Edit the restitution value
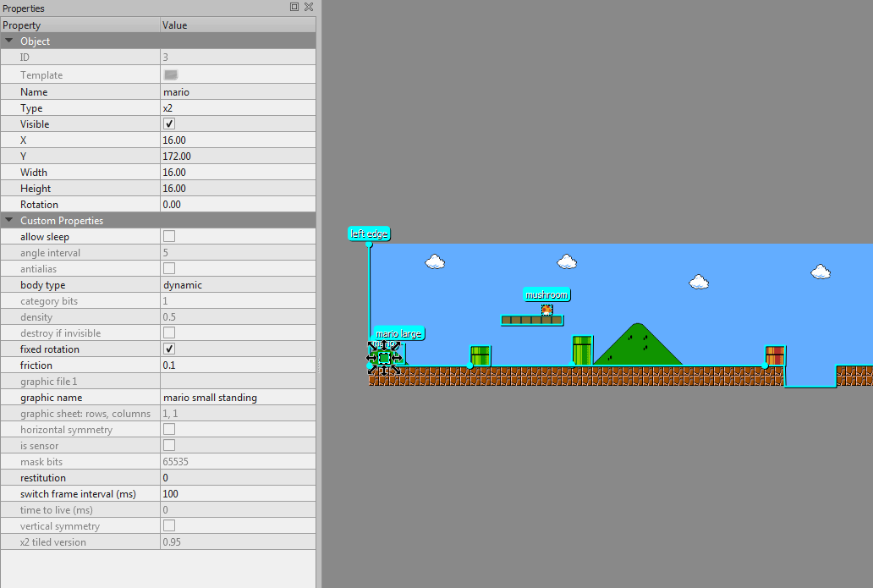873x588 pixels. click(239, 478)
